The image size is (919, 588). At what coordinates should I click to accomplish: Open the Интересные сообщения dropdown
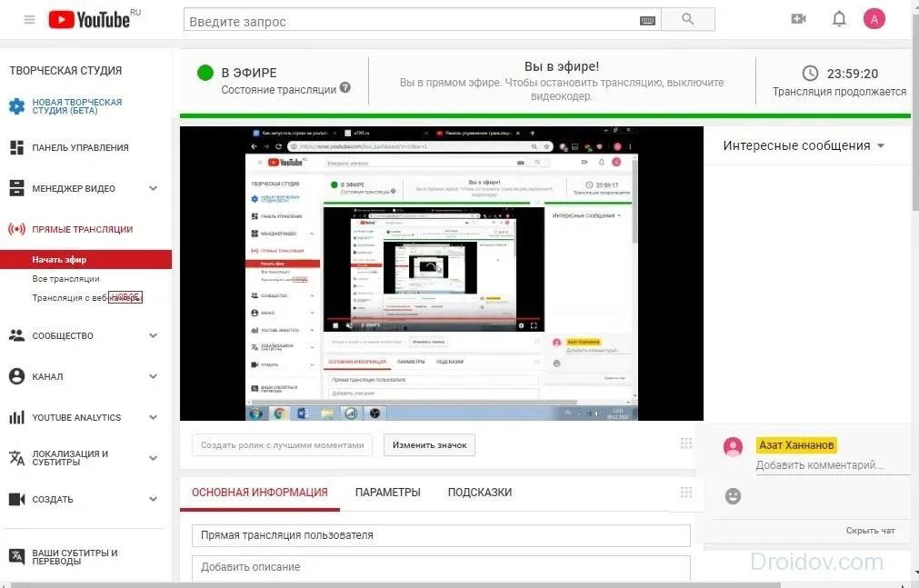click(x=803, y=145)
